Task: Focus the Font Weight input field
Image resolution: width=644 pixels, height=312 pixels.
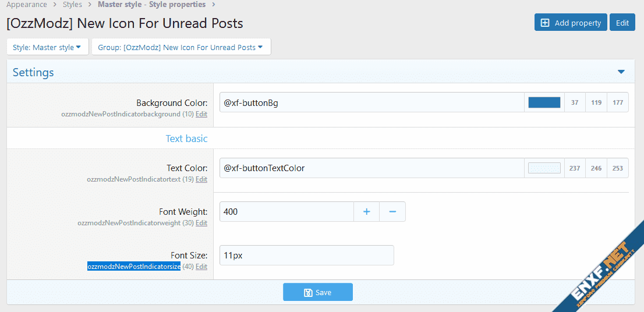Action: coord(286,212)
